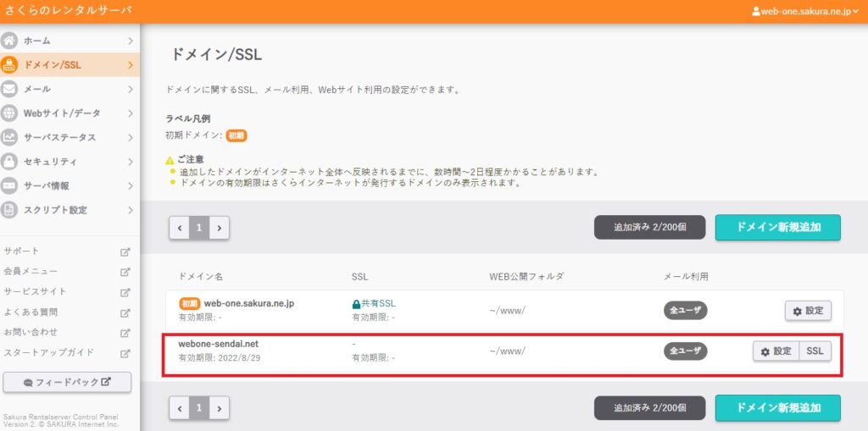Click the Website/Data globe icon
This screenshot has width=868, height=431.
(8, 113)
